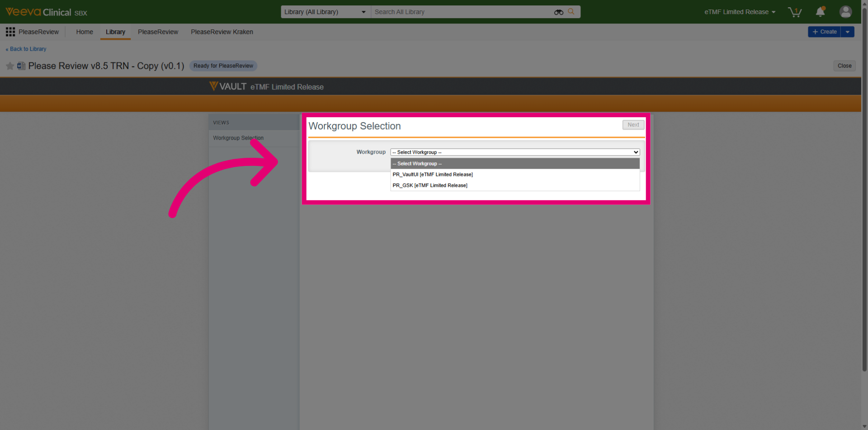Screen dimensions: 868x430
Task: Open the eTMF Limited Release vault selector
Action: point(740,12)
